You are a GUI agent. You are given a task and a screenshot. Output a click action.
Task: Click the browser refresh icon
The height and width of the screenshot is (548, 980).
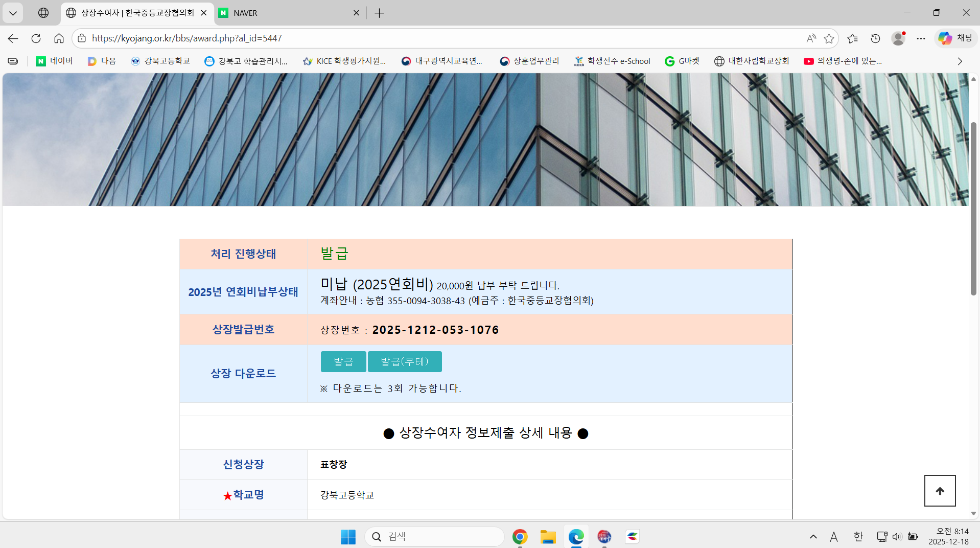36,38
